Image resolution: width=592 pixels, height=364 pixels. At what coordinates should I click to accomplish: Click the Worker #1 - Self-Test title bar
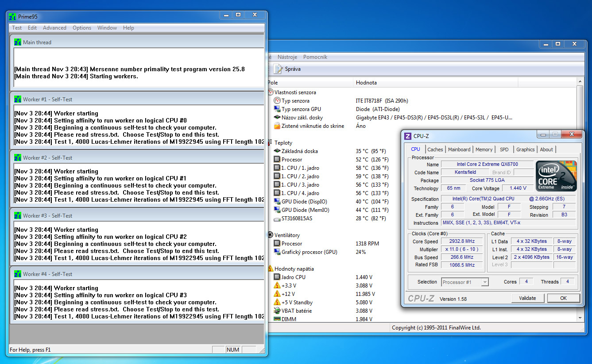point(138,100)
